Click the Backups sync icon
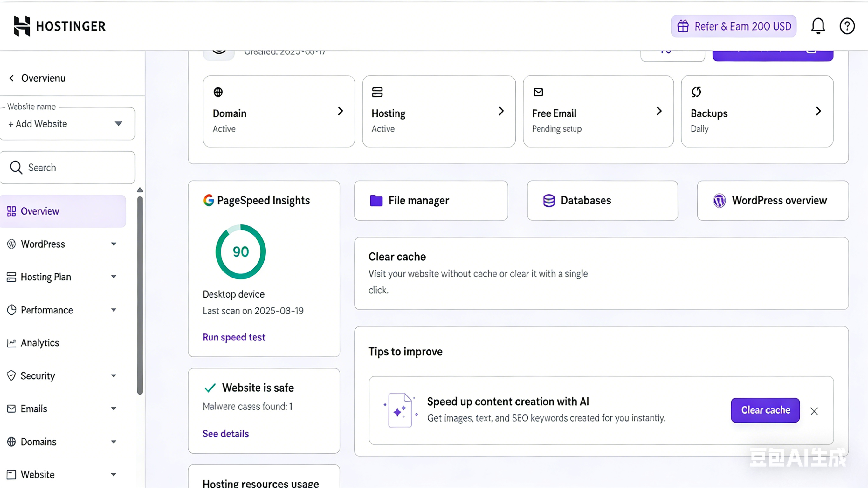868x488 pixels. 696,92
